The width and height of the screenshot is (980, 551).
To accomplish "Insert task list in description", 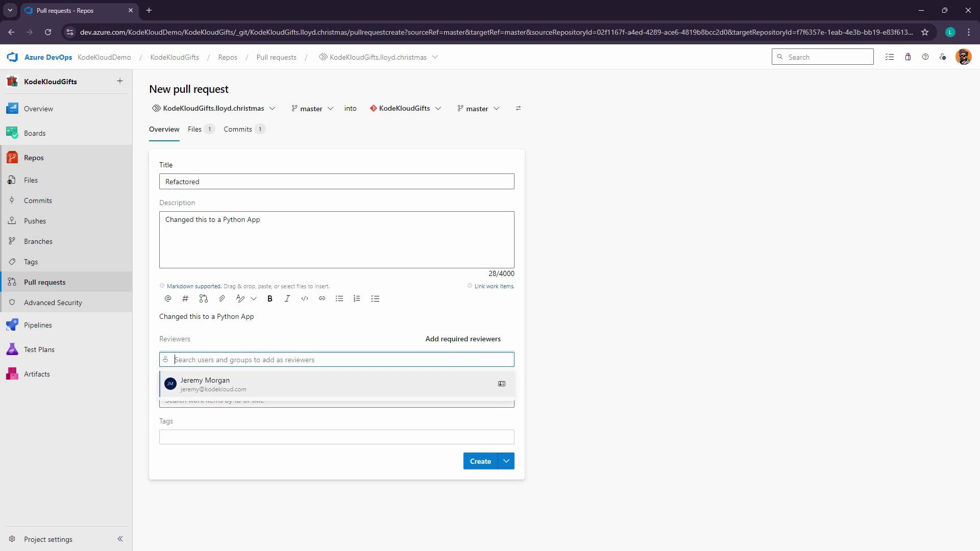I will (x=375, y=299).
